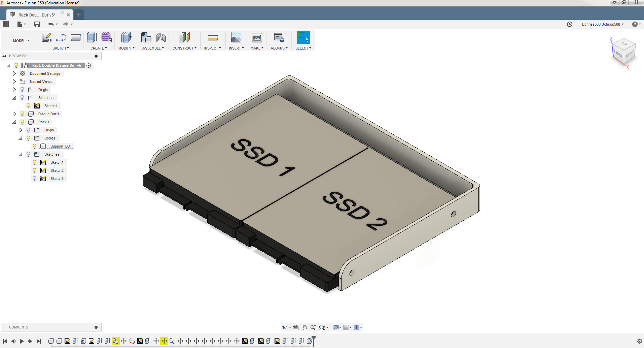This screenshot has width=644, height=348.
Task: Click the ViewCube FRONT face
Action: (618, 54)
